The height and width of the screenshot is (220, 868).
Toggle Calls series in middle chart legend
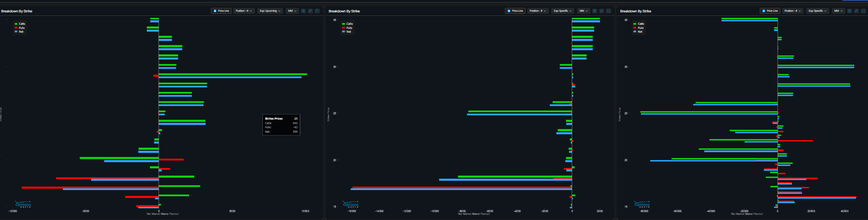(x=348, y=24)
